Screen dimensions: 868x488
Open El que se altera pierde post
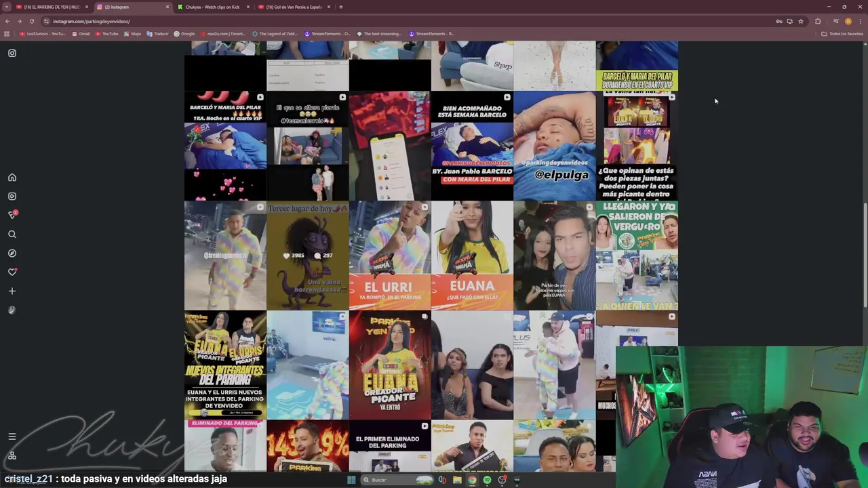(307, 146)
